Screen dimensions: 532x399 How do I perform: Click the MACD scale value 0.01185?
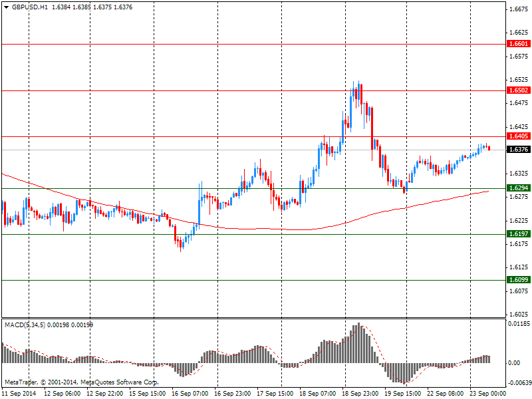519,324
